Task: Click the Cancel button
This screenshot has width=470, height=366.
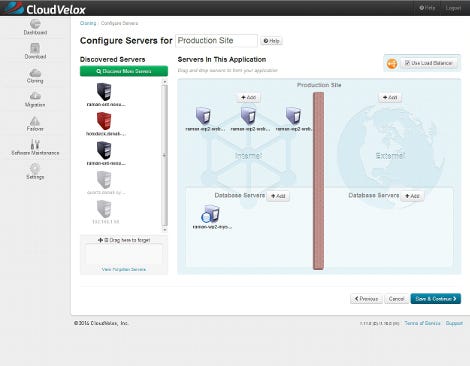Action: pos(396,299)
